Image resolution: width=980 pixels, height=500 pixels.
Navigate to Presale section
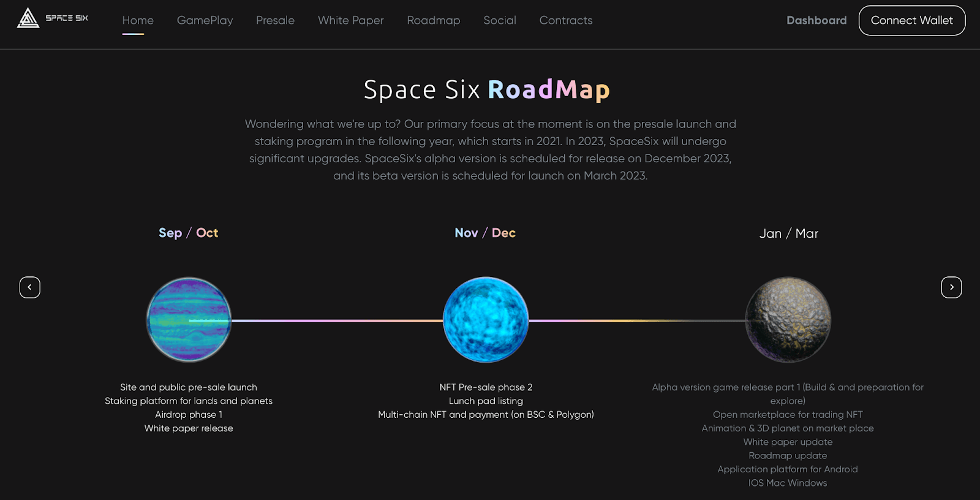pyautogui.click(x=275, y=20)
